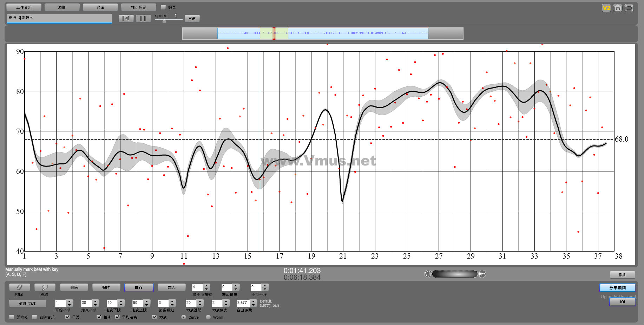Enable the 翻页 page-flip checkbox
The image size is (644, 325).
coord(163,7)
